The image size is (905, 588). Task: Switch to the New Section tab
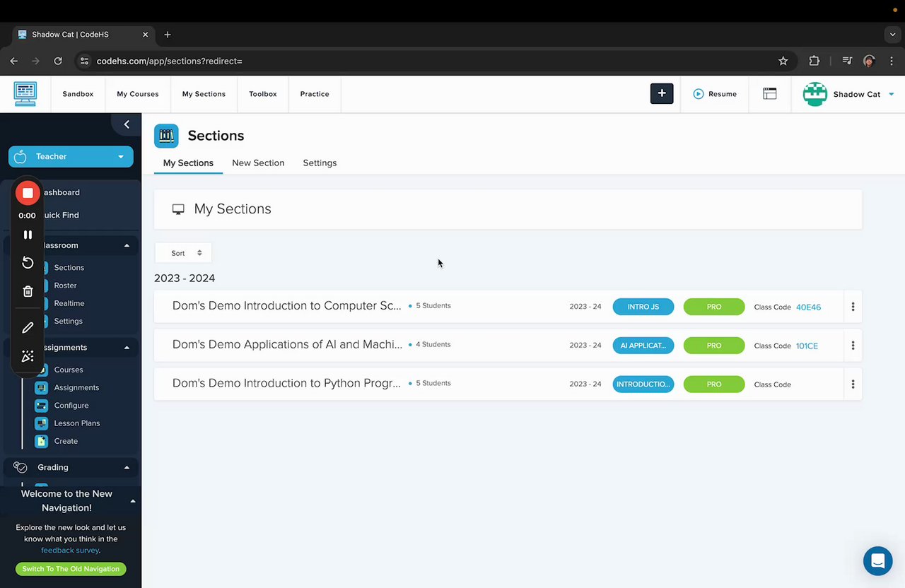coord(258,163)
